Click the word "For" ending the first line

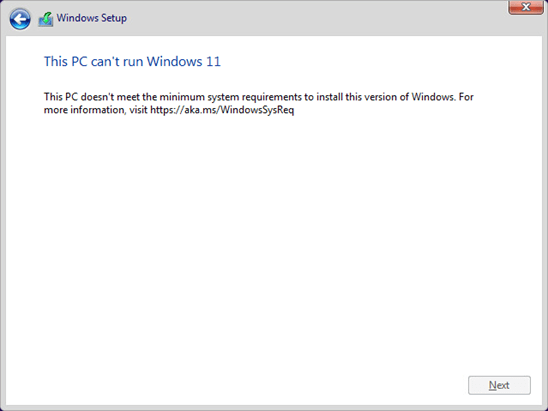point(466,97)
